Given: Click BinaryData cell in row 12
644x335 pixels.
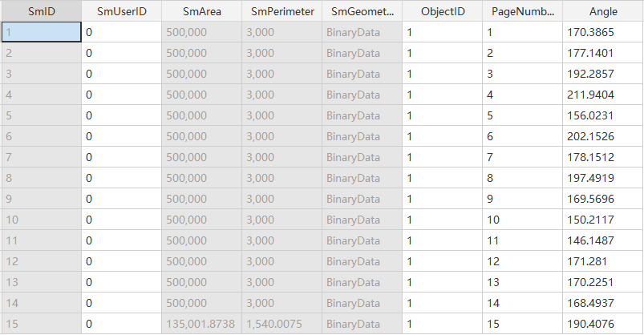Looking at the screenshot, I should (x=362, y=261).
